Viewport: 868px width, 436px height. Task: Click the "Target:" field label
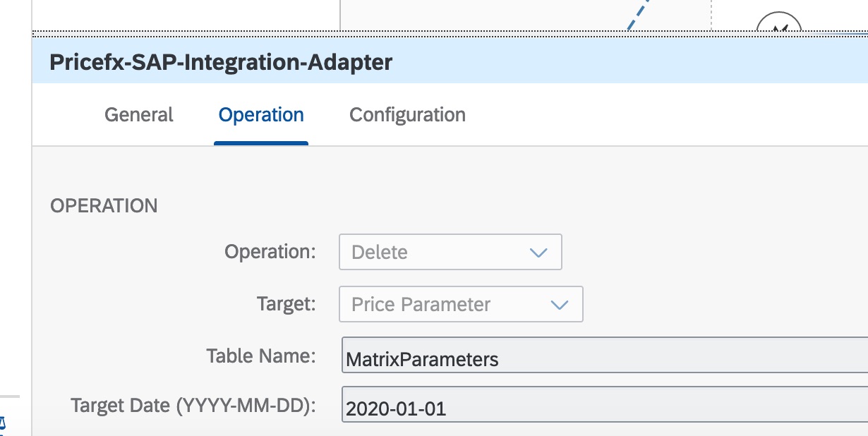(x=287, y=304)
